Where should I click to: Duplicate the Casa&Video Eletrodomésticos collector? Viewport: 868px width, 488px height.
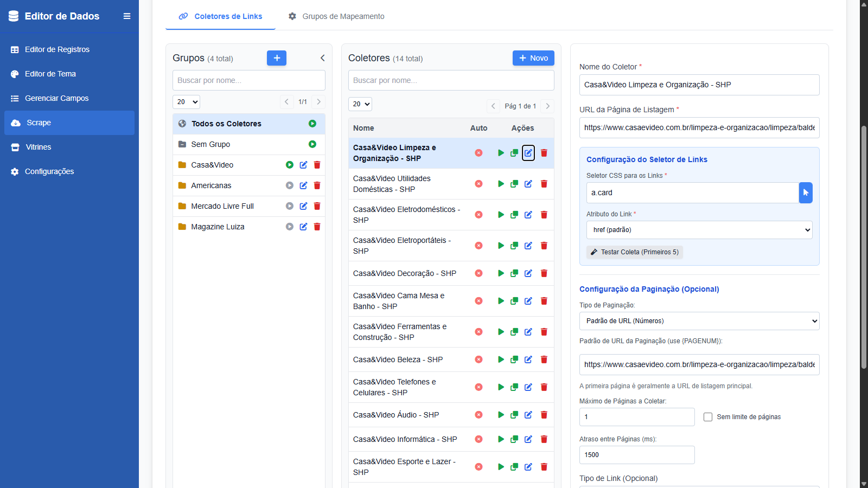click(x=514, y=215)
